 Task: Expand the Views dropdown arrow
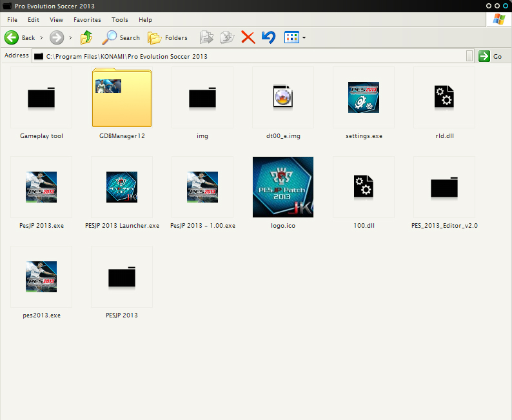(304, 38)
